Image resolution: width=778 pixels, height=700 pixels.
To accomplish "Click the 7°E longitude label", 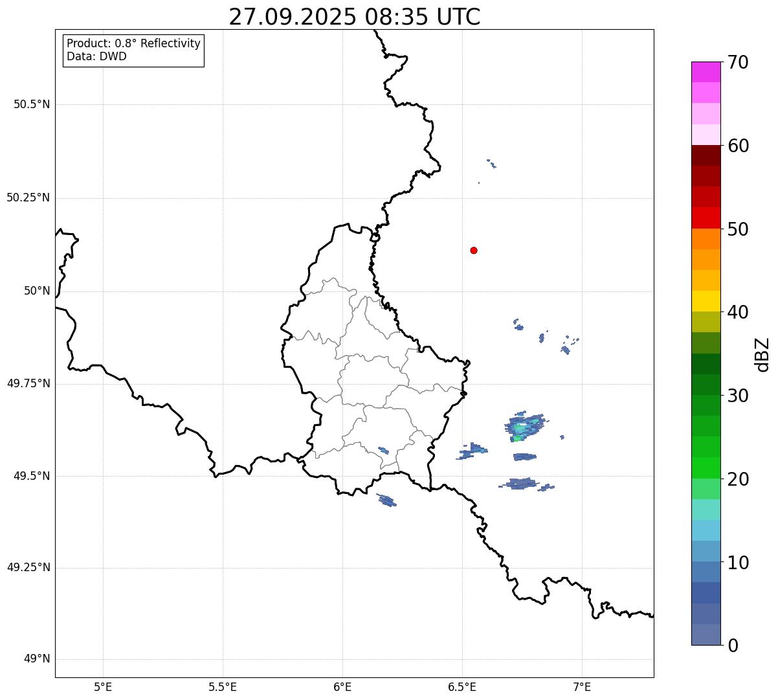I will pos(582,686).
